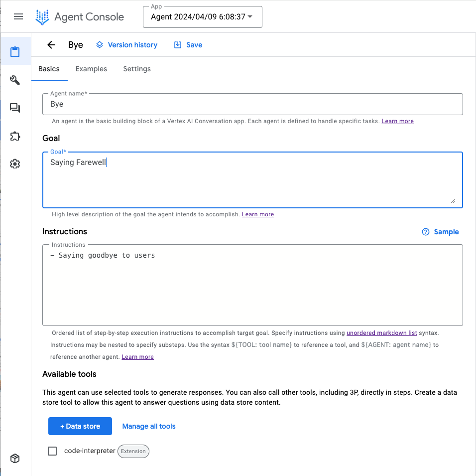The image size is (476, 476).
Task: Open the Settings tab
Action: (x=136, y=69)
